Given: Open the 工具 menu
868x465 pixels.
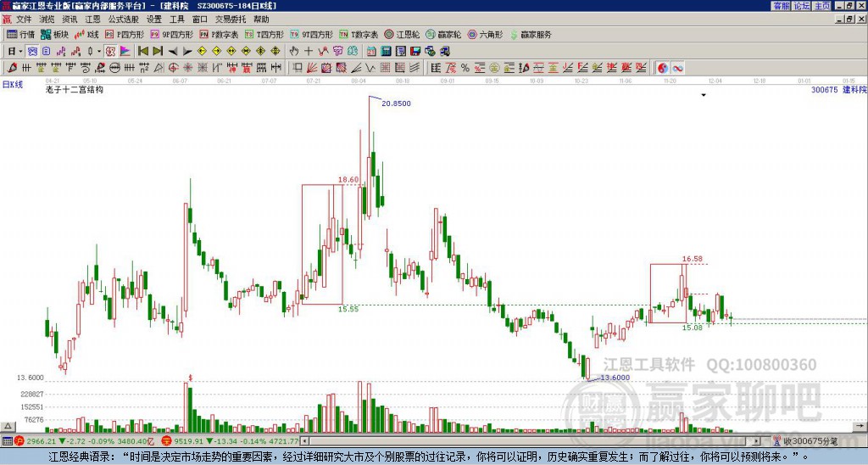Looking at the screenshot, I should click(176, 20).
